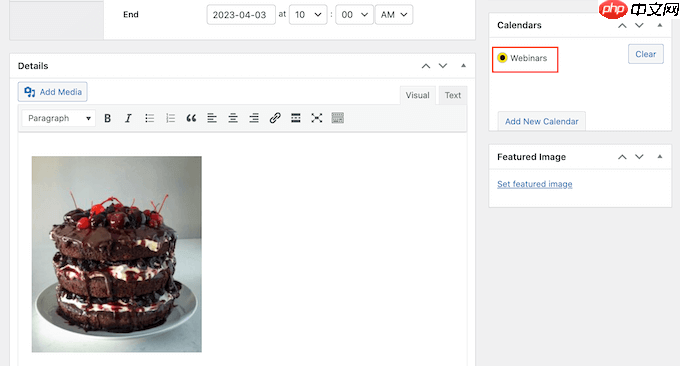Align text left
680x366 pixels.
212,118
